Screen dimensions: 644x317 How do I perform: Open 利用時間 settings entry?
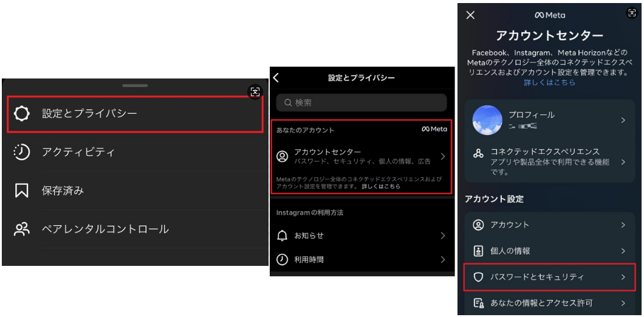click(x=362, y=259)
